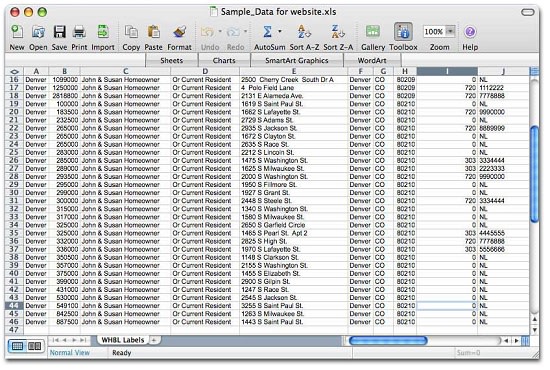Image resolution: width=550 pixels, height=370 pixels.
Task: Sort descending with Sort Z-A icon
Action: click(338, 32)
